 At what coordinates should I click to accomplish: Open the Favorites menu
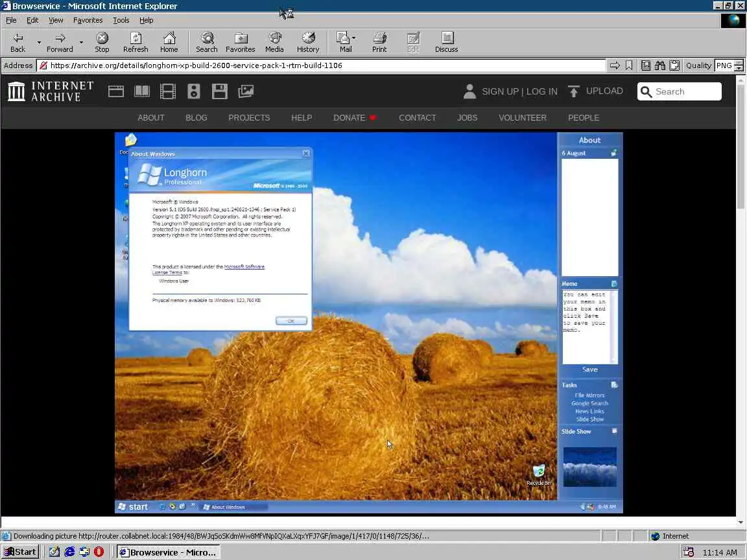click(x=88, y=21)
